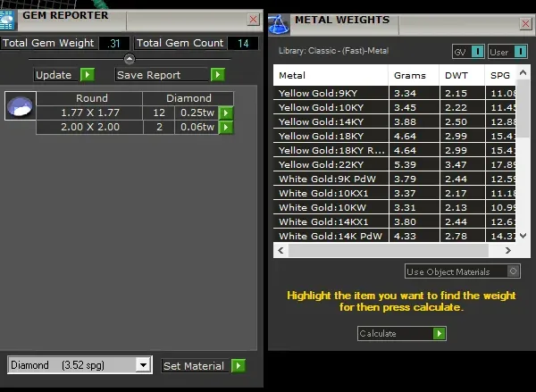The image size is (536, 392).
Task: Select the Yellow Gold:14KY row
Action: click(x=394, y=121)
